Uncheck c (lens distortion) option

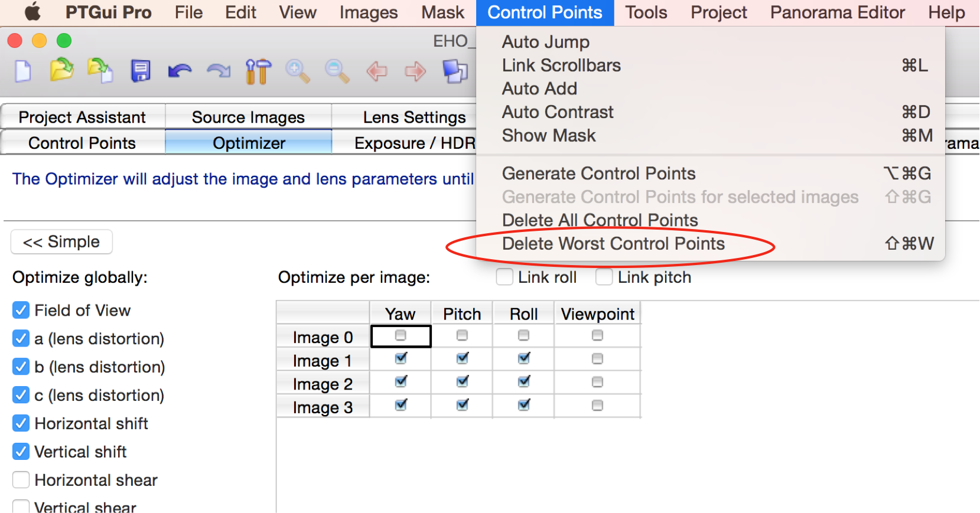pyautogui.click(x=21, y=395)
